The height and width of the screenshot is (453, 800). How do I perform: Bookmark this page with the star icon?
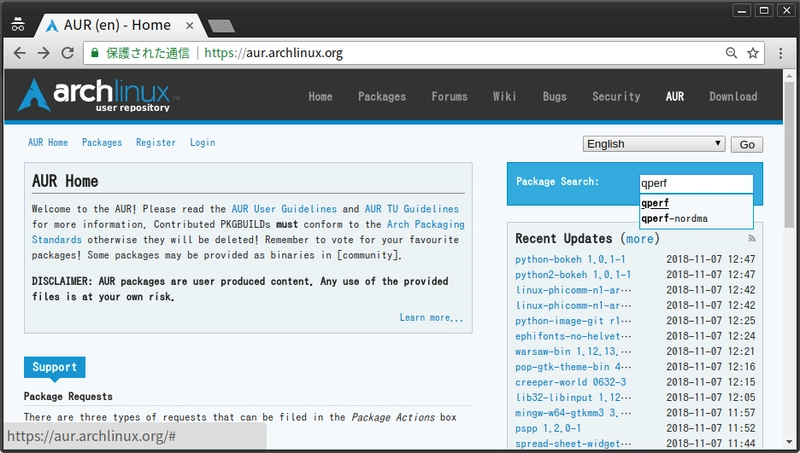(753, 53)
